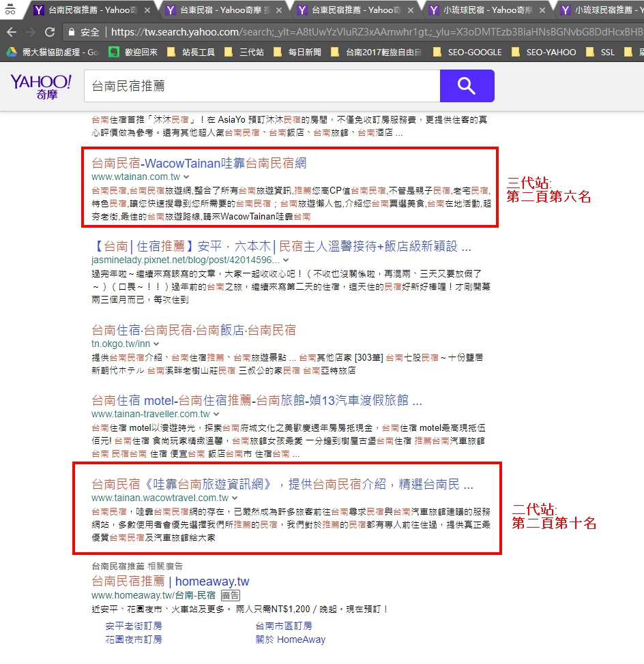Click the 廣告 label on homeaway ad
The image size is (644, 664).
[231, 596]
